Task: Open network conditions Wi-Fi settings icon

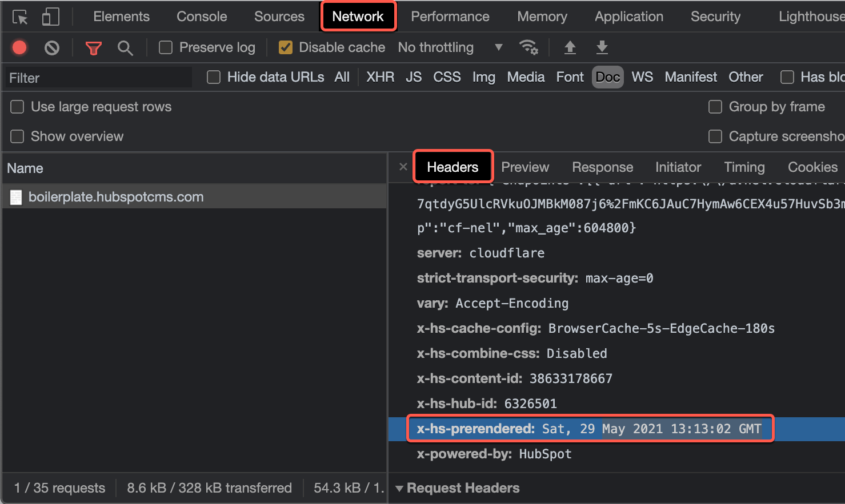Action: pos(528,47)
